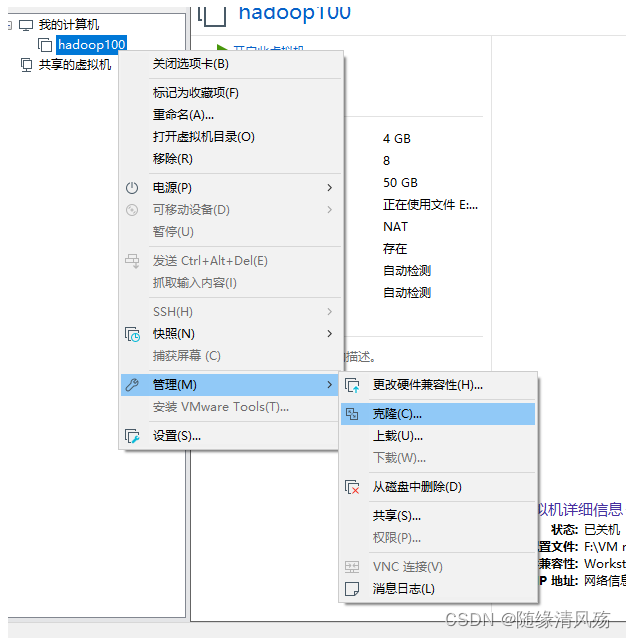Click the processor count value 8
626x638 pixels.
click(x=386, y=161)
